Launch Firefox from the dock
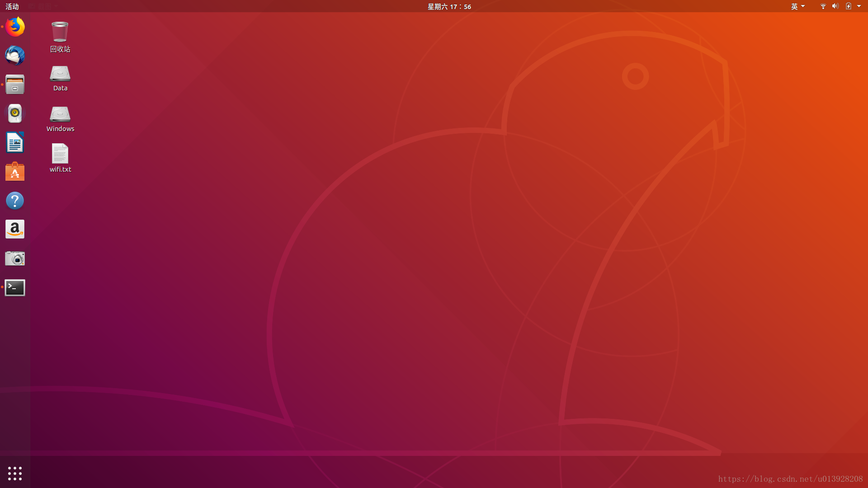This screenshot has width=868, height=488. click(x=15, y=27)
